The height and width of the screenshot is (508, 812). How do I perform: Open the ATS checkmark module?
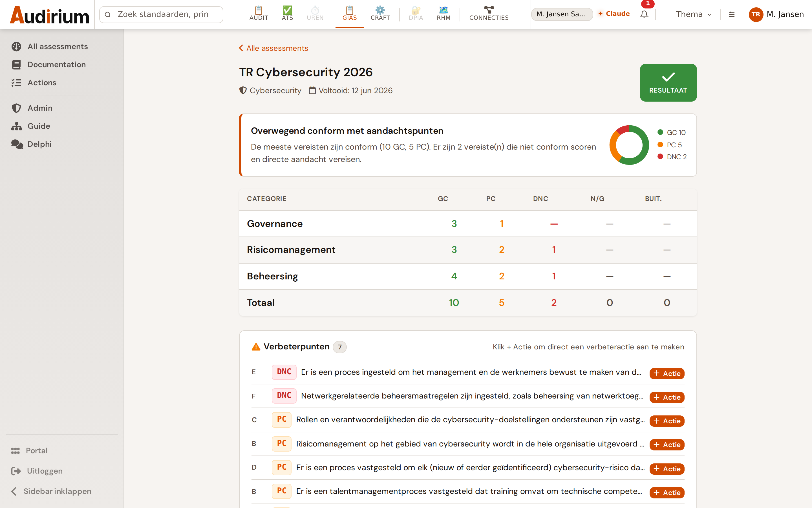(287, 14)
